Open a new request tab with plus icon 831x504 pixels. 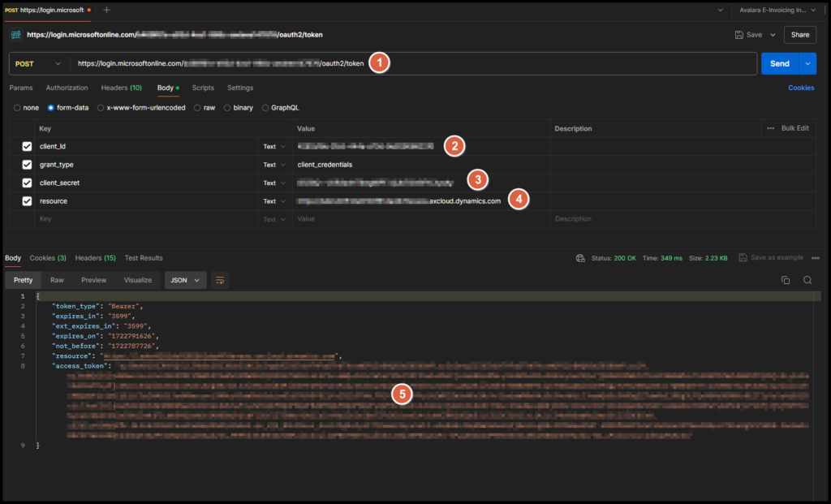click(x=106, y=10)
